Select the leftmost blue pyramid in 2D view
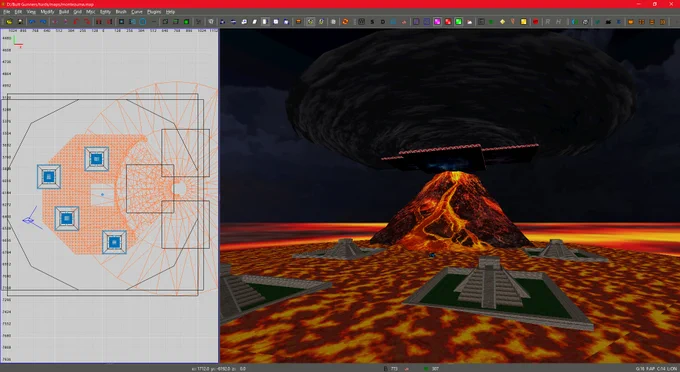Image resolution: width=680 pixels, height=372 pixels. 49,176
